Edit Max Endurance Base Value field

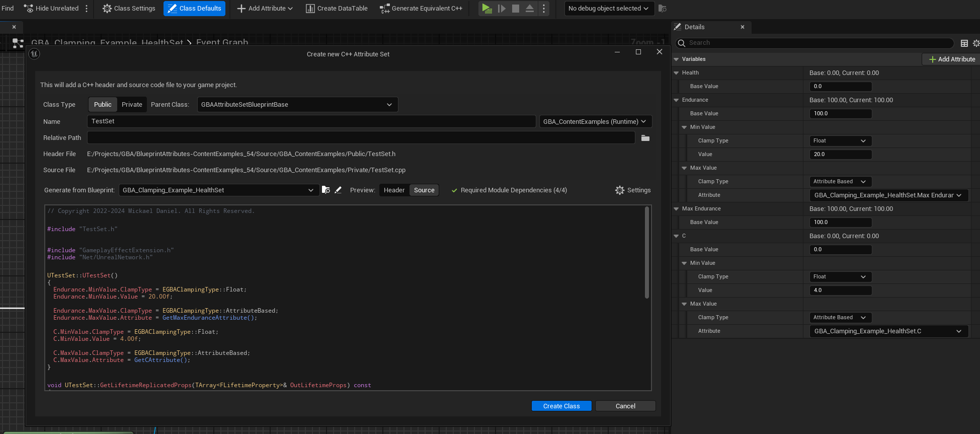[x=841, y=223]
